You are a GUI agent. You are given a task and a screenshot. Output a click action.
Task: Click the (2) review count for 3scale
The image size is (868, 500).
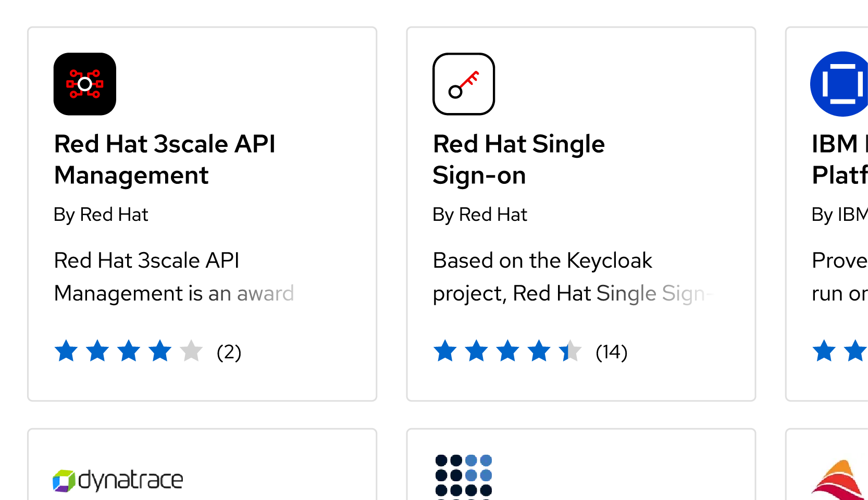229,352
